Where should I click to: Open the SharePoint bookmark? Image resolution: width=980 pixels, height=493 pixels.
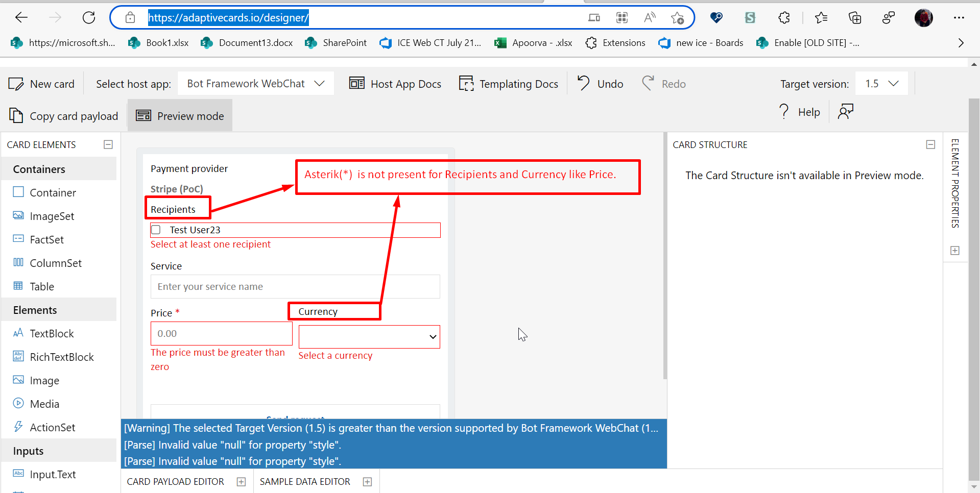pos(336,43)
